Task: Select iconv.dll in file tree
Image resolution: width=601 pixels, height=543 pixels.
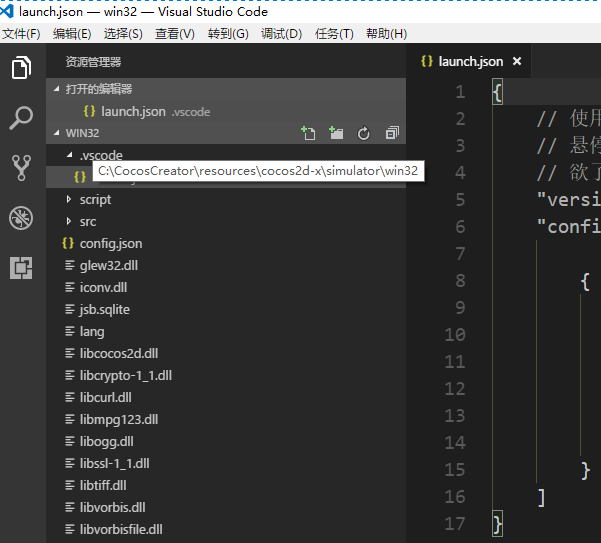Action: click(226, 287)
